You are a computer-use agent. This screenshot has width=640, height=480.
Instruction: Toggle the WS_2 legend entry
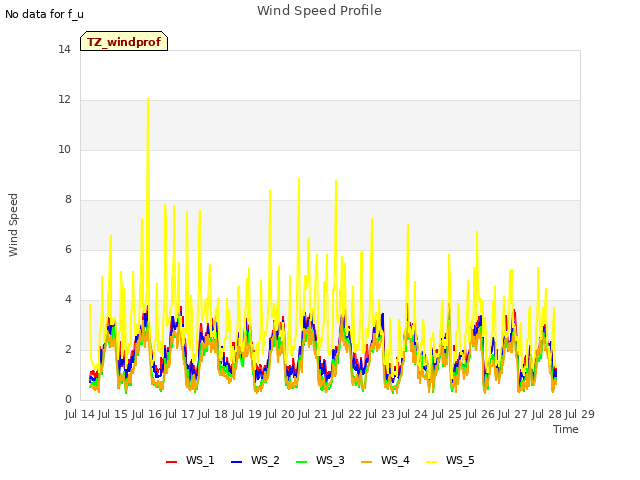(x=255, y=460)
